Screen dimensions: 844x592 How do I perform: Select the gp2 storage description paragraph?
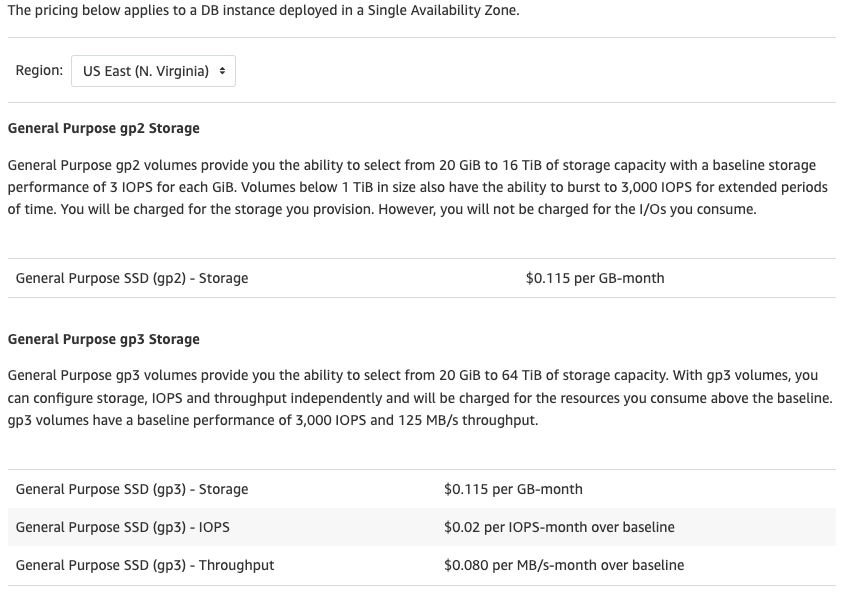point(420,188)
